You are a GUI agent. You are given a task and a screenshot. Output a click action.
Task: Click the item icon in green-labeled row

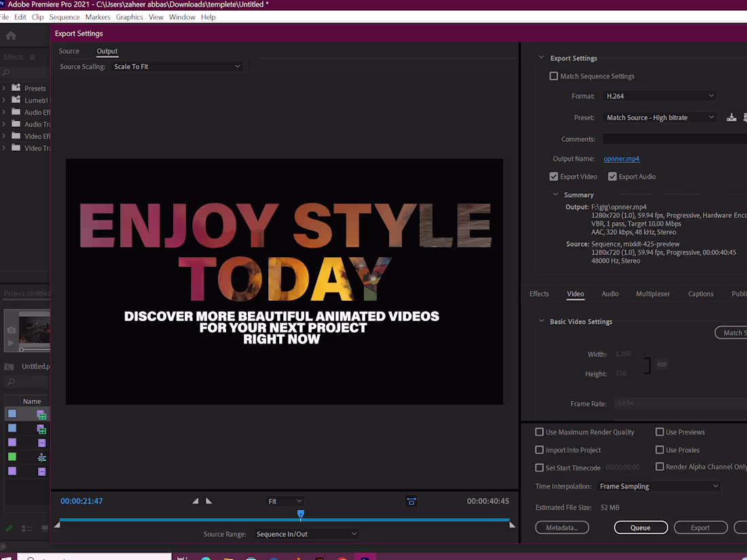(x=42, y=458)
